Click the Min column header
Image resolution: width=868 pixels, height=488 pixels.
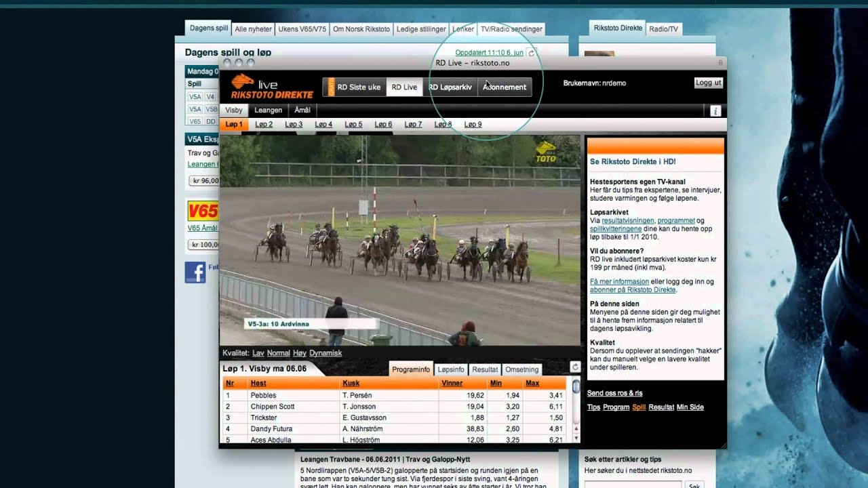pyautogui.click(x=496, y=384)
